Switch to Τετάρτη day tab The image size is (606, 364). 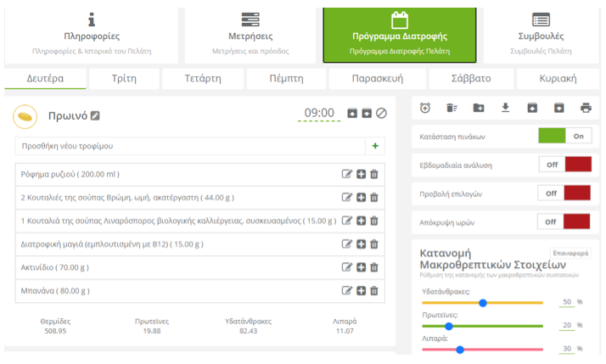coord(203,78)
